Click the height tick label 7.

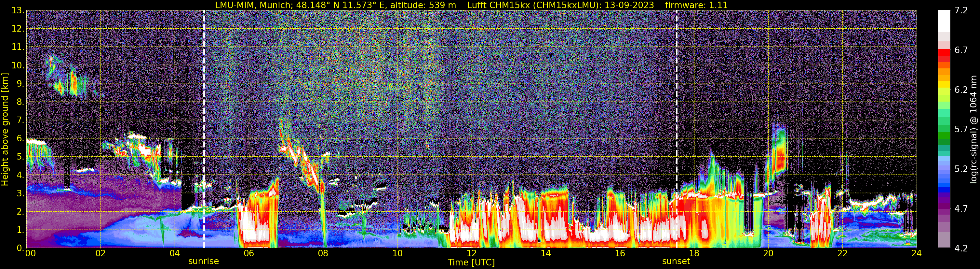[x=20, y=120]
